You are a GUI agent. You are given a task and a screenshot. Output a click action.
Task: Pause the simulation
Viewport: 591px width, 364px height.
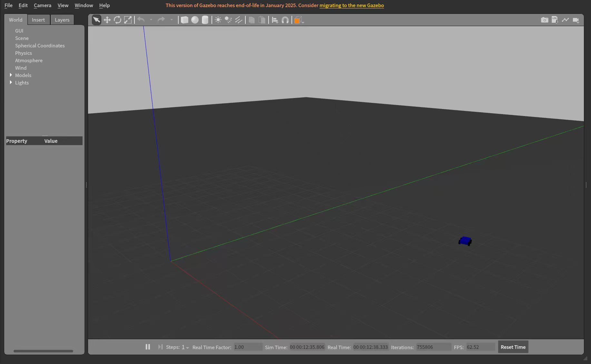coord(148,347)
